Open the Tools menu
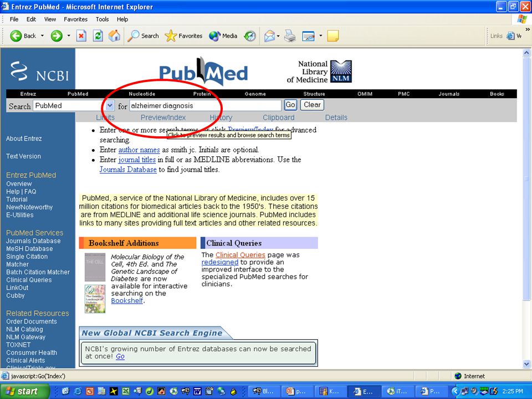 pos(102,19)
